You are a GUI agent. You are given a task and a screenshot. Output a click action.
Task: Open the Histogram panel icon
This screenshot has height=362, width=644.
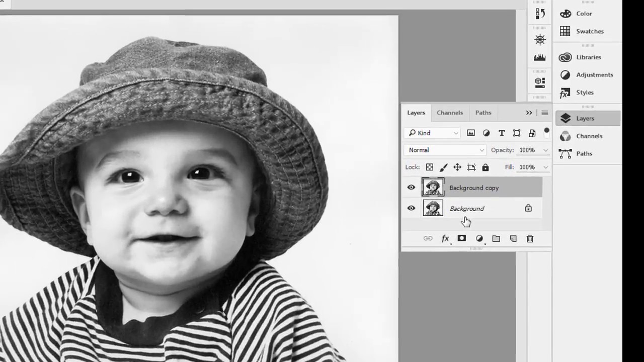point(540,57)
